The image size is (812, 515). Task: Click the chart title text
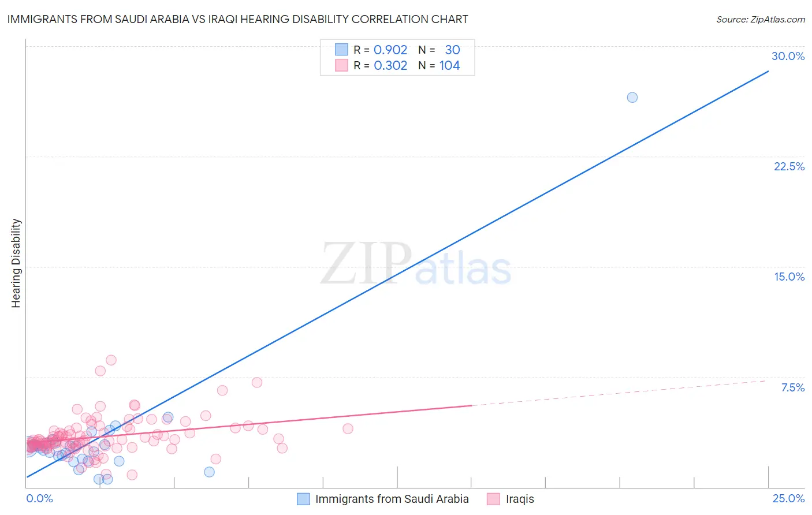click(237, 19)
